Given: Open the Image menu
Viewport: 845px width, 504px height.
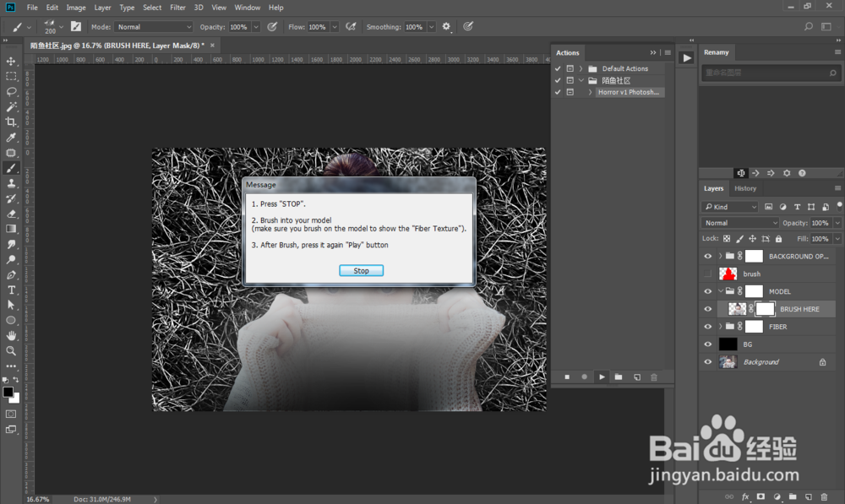Looking at the screenshot, I should click(x=76, y=8).
